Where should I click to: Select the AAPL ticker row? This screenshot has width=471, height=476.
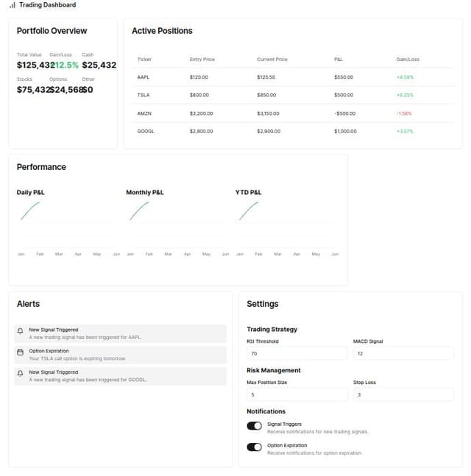tap(293, 77)
